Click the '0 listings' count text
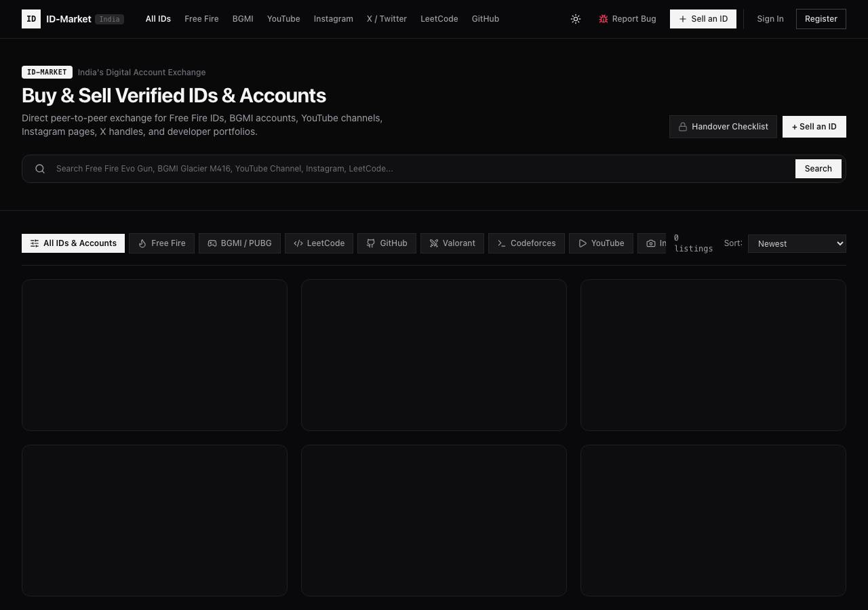The height and width of the screenshot is (610, 868). click(693, 243)
